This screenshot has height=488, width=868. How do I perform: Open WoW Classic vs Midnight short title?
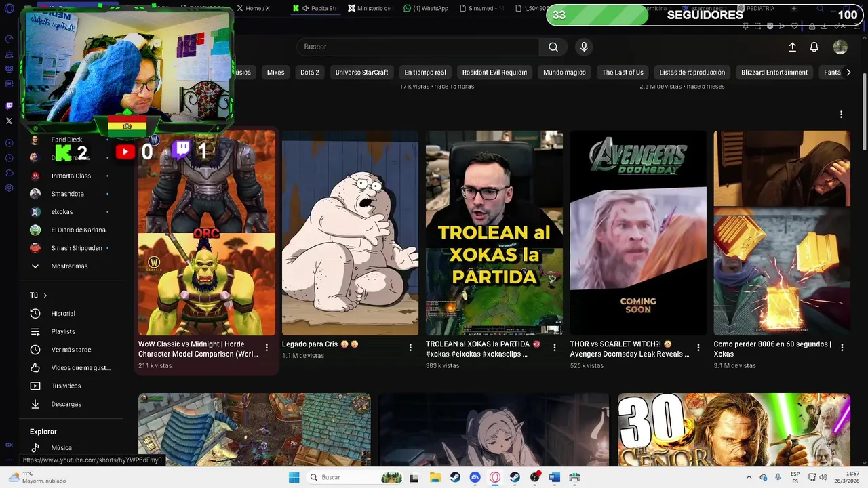(198, 349)
